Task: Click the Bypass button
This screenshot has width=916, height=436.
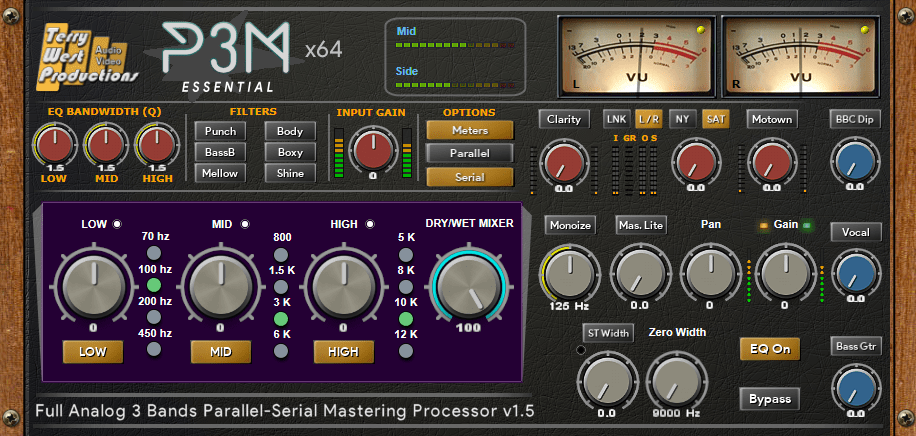Action: pyautogui.click(x=770, y=399)
